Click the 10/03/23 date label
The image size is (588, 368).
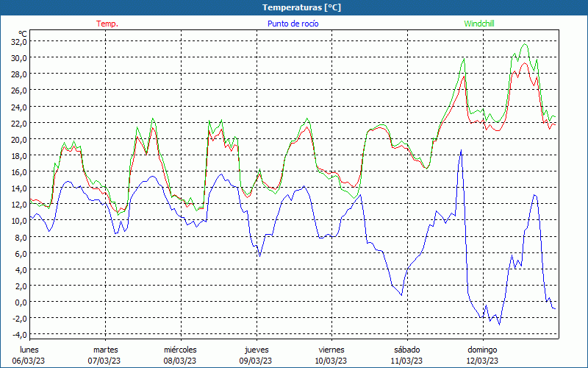click(x=331, y=361)
